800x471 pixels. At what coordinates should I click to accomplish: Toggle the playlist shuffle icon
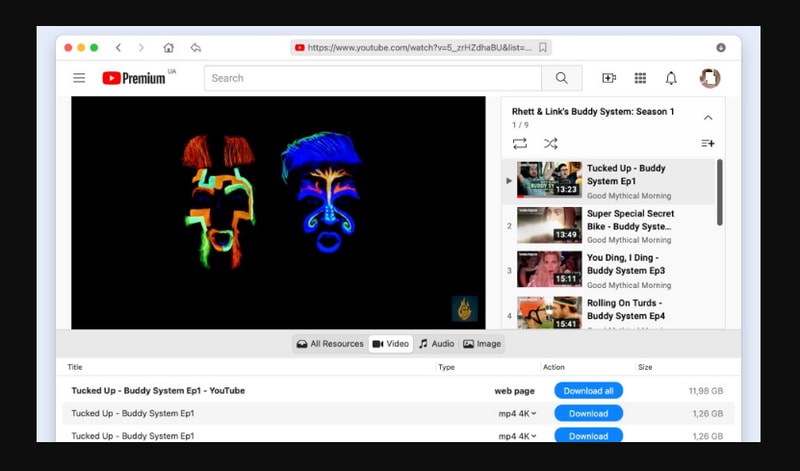550,143
